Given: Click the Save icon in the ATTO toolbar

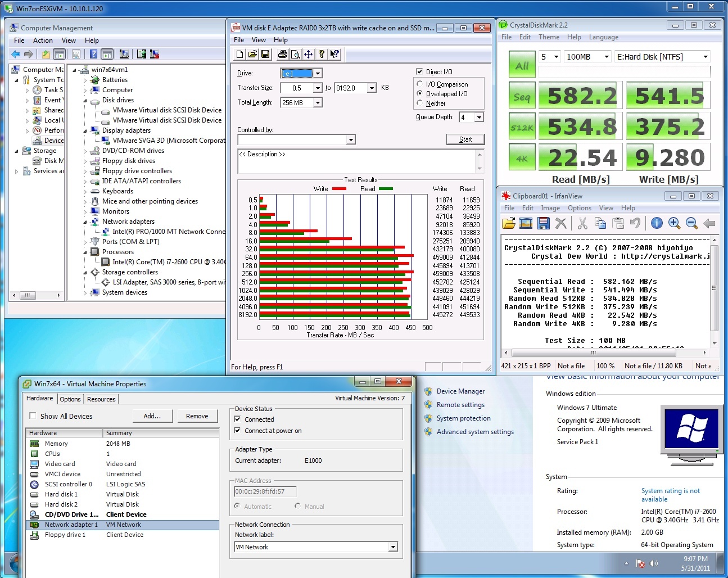Looking at the screenshot, I should pyautogui.click(x=265, y=54).
